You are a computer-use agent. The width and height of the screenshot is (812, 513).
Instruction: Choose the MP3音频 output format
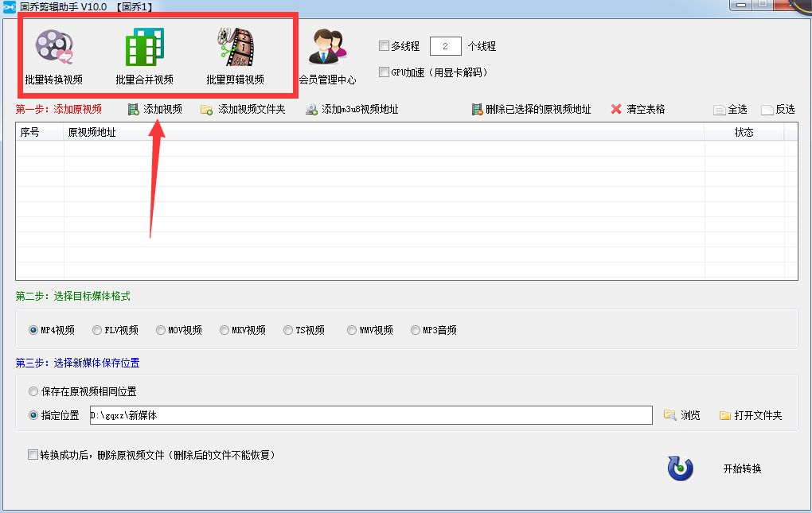pyautogui.click(x=416, y=330)
